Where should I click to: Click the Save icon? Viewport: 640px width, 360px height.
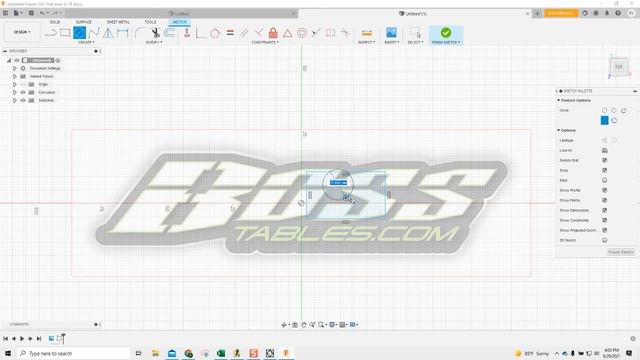pyautogui.click(x=31, y=13)
